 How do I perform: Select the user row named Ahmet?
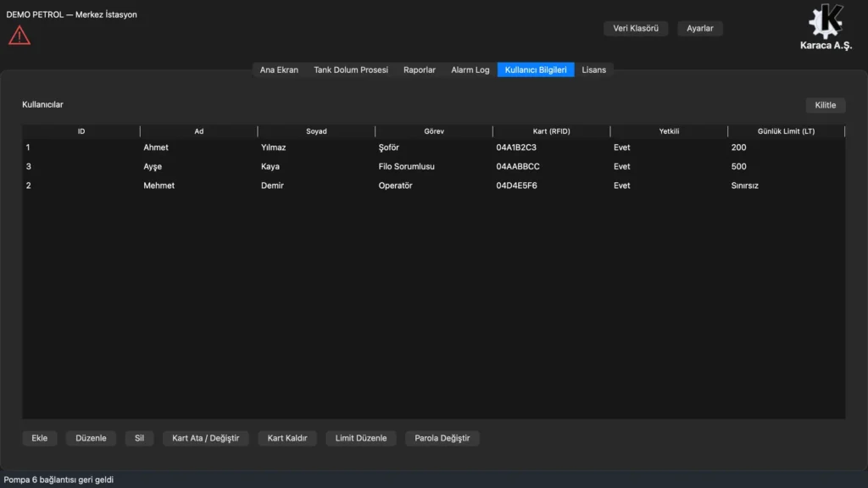pos(433,147)
